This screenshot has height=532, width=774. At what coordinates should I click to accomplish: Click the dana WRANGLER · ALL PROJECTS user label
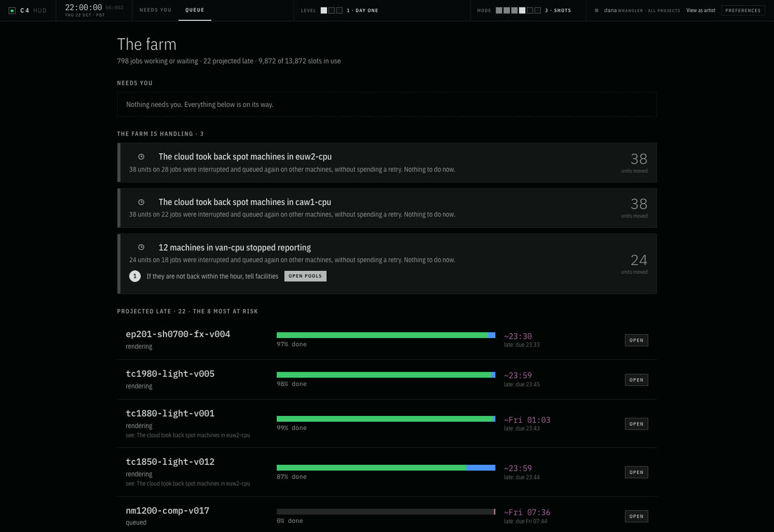pos(642,10)
